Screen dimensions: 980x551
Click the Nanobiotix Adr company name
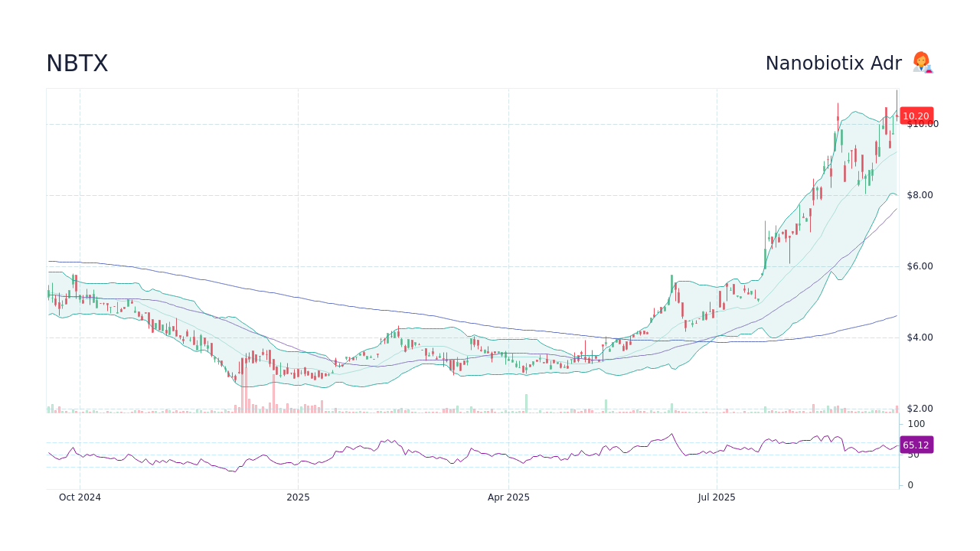coord(834,63)
